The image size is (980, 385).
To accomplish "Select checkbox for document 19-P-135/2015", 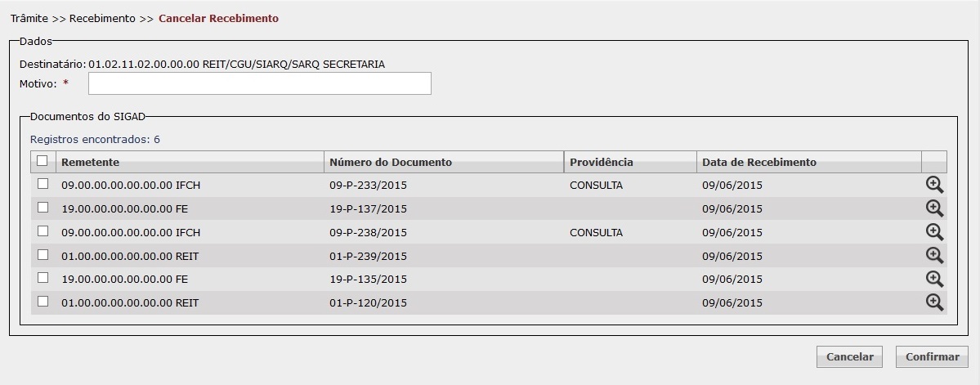I will [43, 277].
